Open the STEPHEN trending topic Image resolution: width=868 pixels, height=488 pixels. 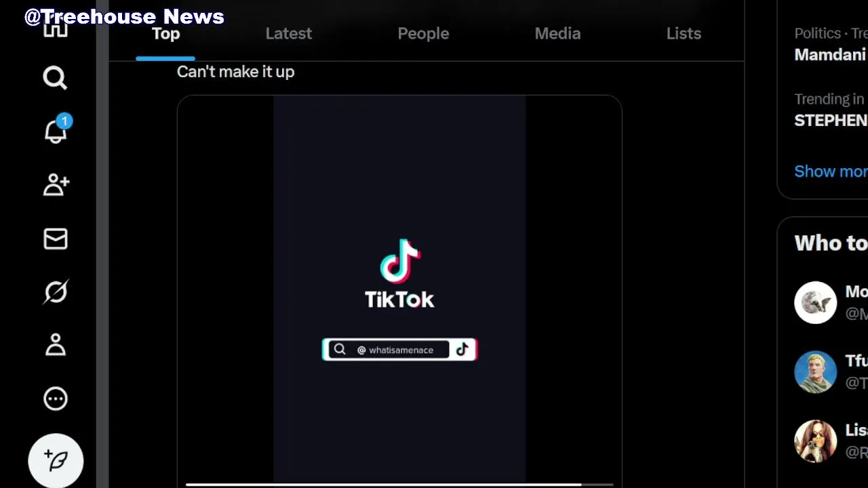click(831, 121)
